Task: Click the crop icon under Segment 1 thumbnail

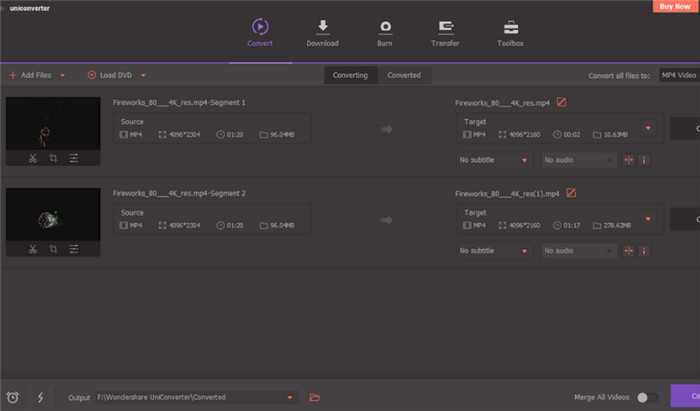Action: pyautogui.click(x=53, y=158)
